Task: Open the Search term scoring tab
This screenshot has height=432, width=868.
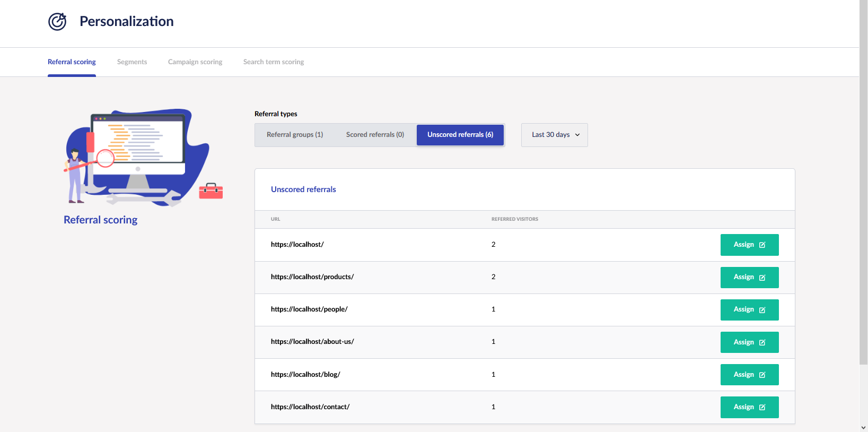Action: click(274, 62)
